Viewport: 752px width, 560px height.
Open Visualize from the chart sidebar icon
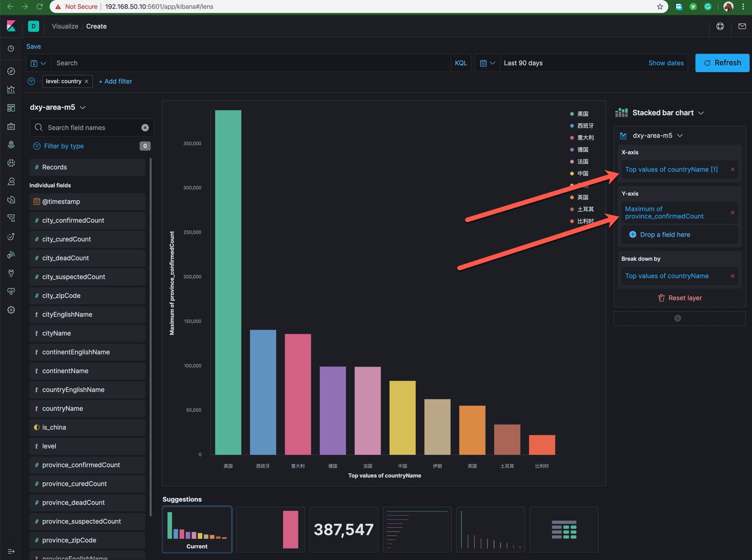point(11,90)
